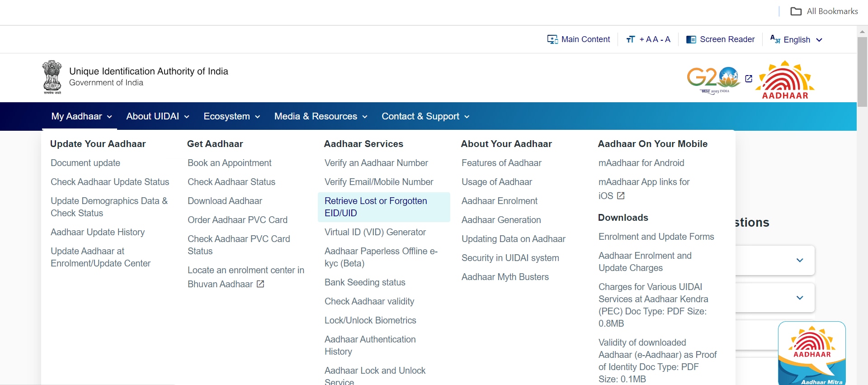Click the page vertical scrollbar
868x385 pixels.
tap(862, 71)
